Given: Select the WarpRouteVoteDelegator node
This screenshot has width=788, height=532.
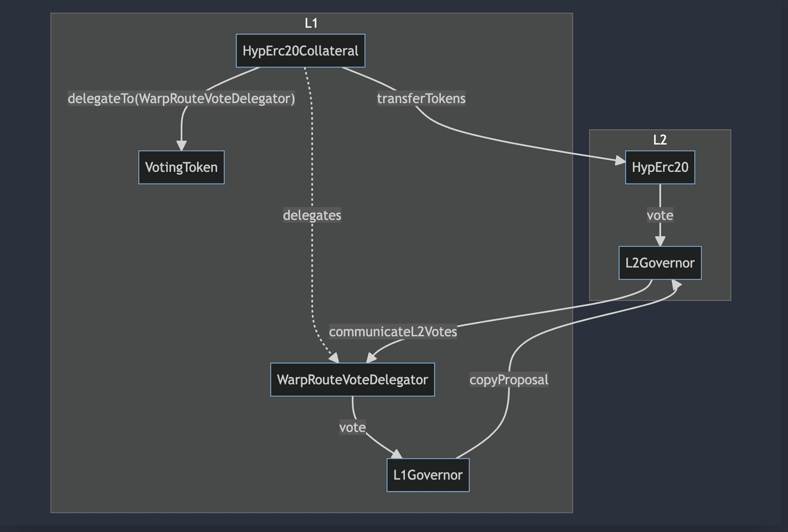Looking at the screenshot, I should click(x=352, y=379).
